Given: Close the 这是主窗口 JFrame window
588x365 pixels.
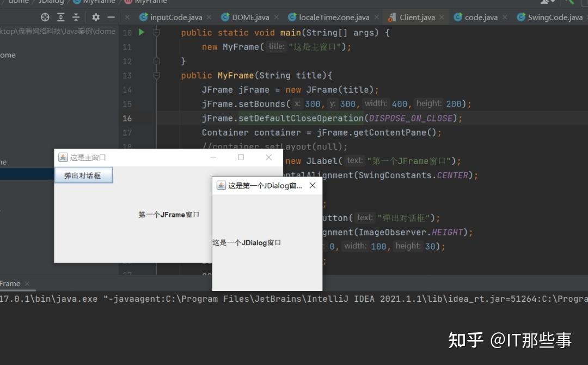Looking at the screenshot, I should [x=268, y=157].
